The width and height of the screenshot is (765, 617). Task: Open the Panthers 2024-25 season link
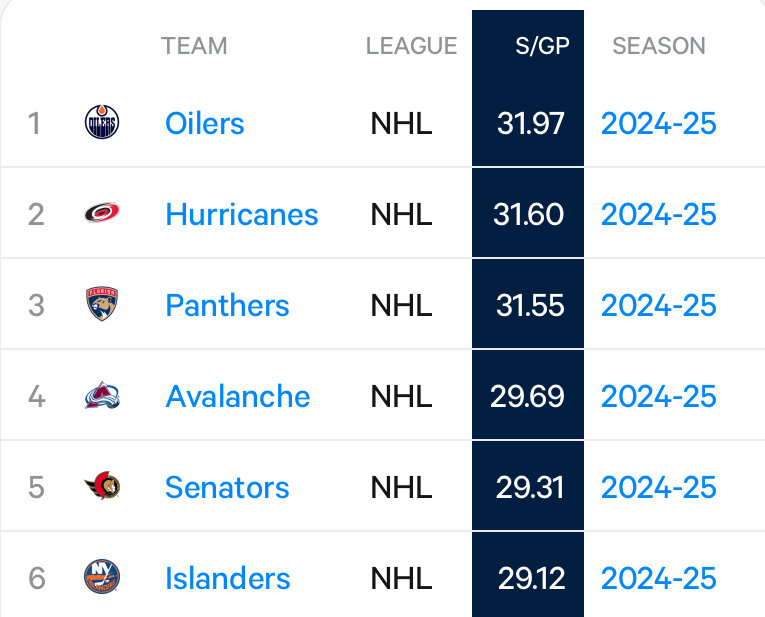[x=659, y=305]
